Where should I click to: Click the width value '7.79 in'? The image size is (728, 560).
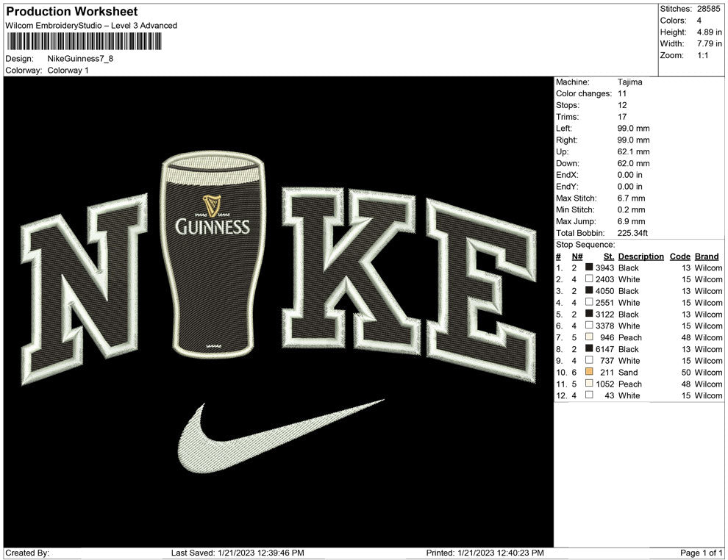(709, 43)
